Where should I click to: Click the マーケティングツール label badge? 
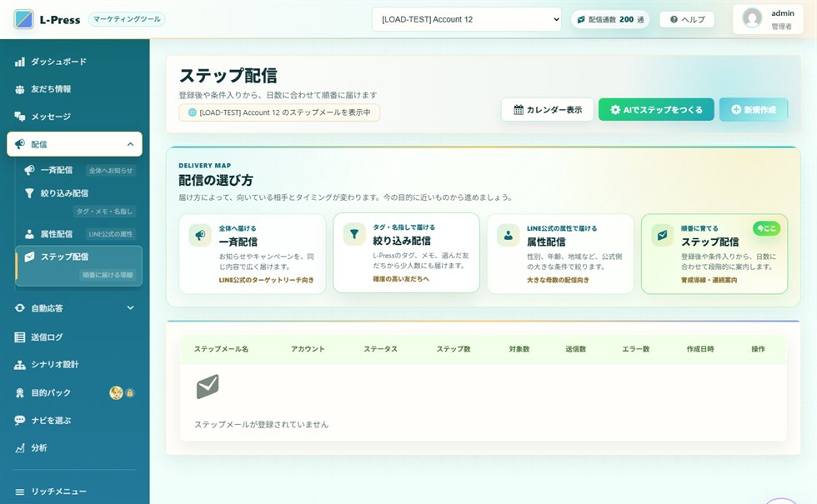coord(127,19)
